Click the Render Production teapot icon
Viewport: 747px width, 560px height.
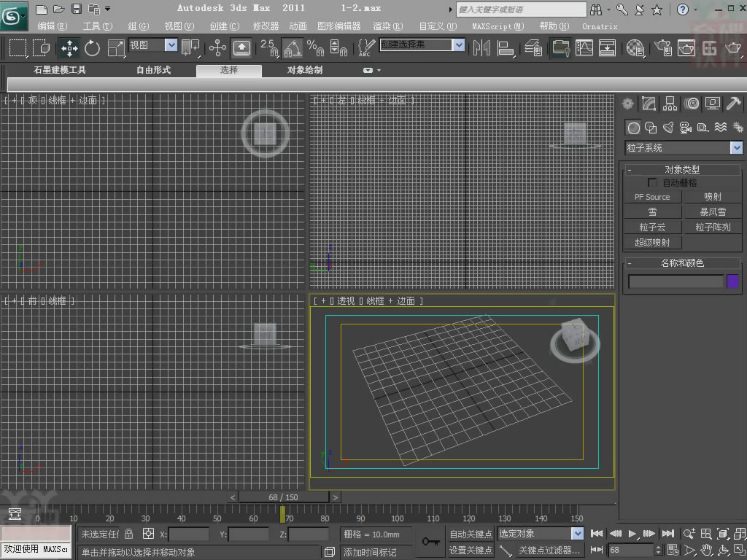732,48
